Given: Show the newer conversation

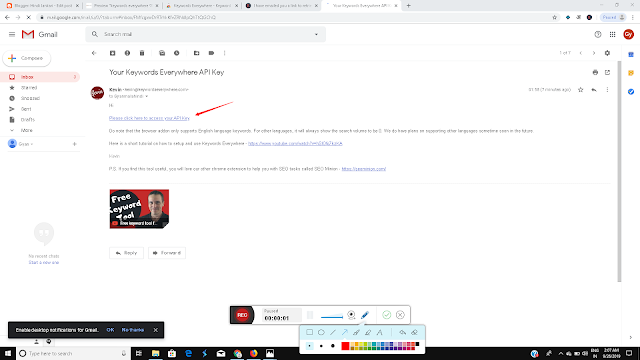Looking at the screenshot, I should pyautogui.click(x=581, y=53).
